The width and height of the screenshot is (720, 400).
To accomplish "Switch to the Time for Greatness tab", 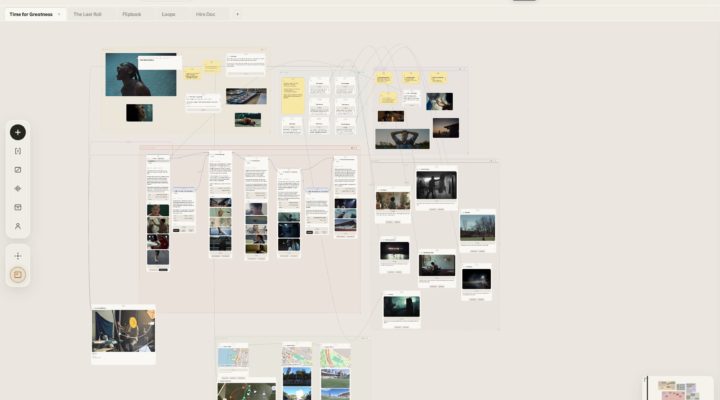I will (31, 14).
